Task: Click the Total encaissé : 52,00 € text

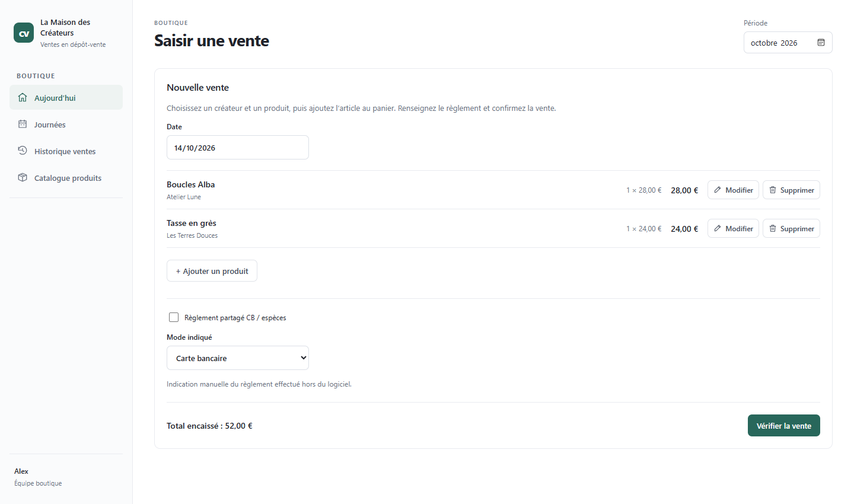Action: tap(209, 426)
